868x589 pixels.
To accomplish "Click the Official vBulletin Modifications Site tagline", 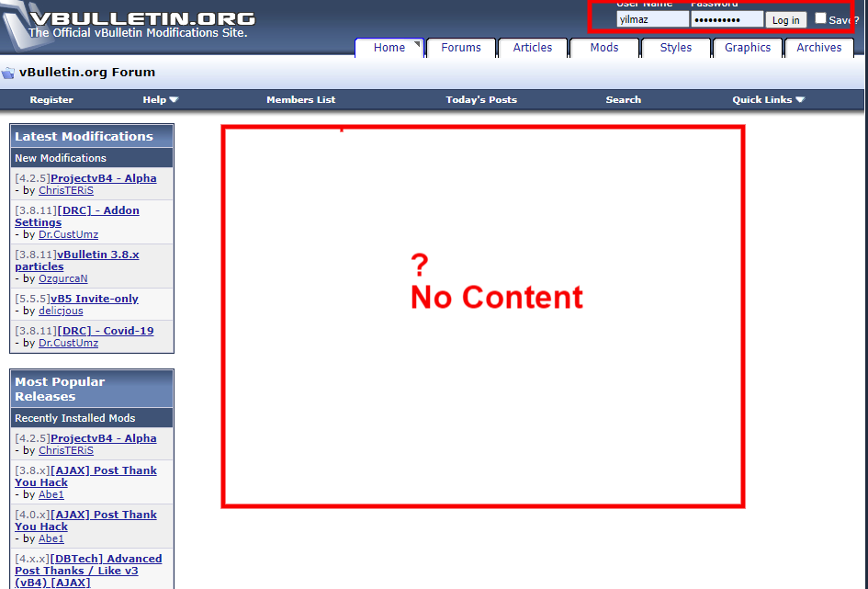I will tap(138, 33).
